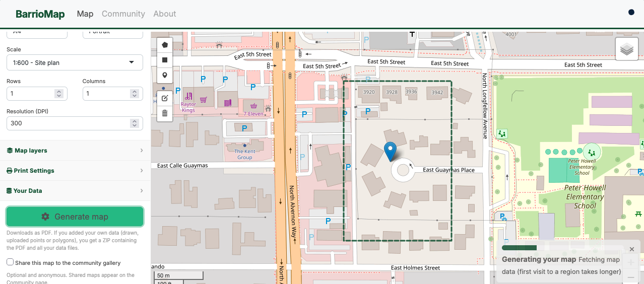
Task: Click the map generation progress bar
Action: pyautogui.click(x=563, y=248)
